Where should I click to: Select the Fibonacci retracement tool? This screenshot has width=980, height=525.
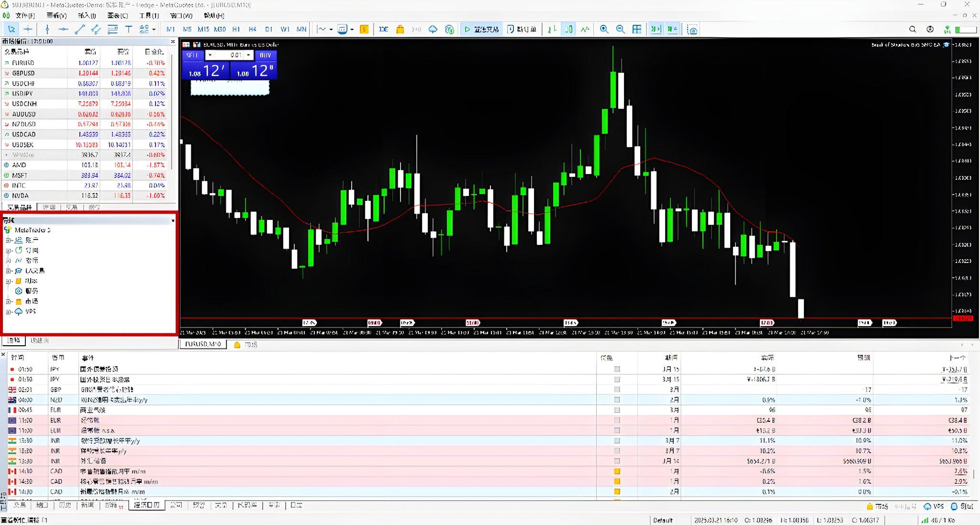pos(112,29)
